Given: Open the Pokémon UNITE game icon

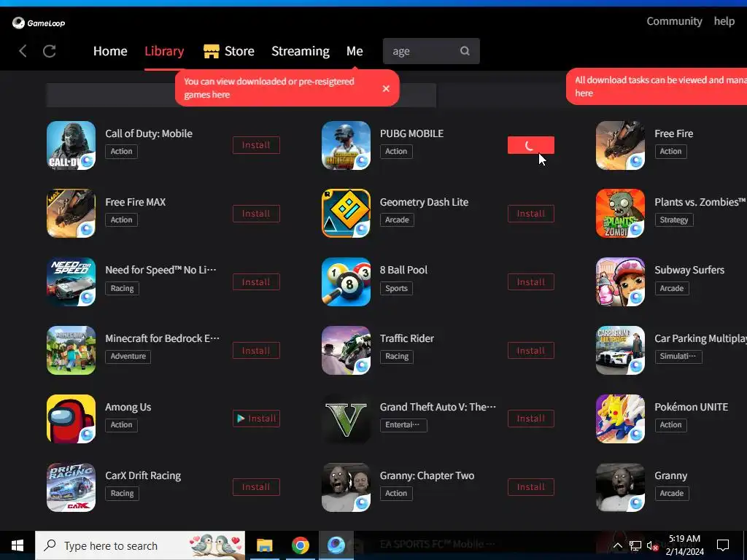Looking at the screenshot, I should (x=620, y=419).
